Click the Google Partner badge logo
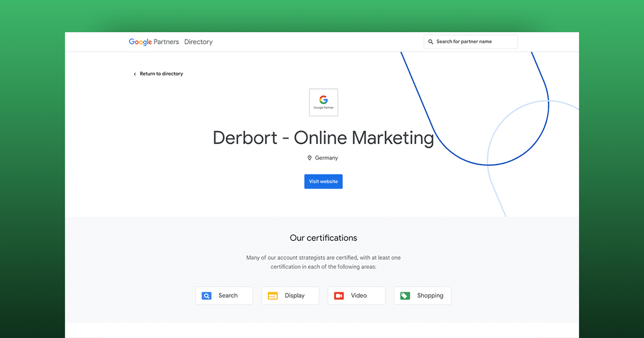 [323, 102]
